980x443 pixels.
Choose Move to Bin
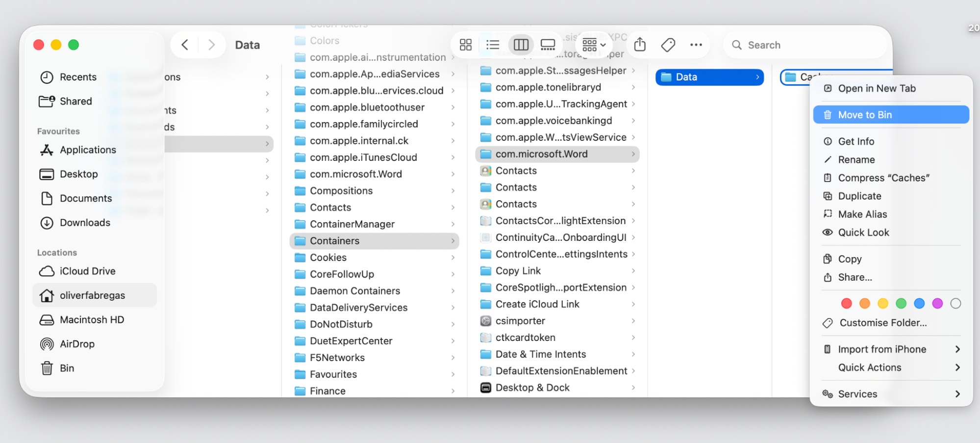click(891, 115)
